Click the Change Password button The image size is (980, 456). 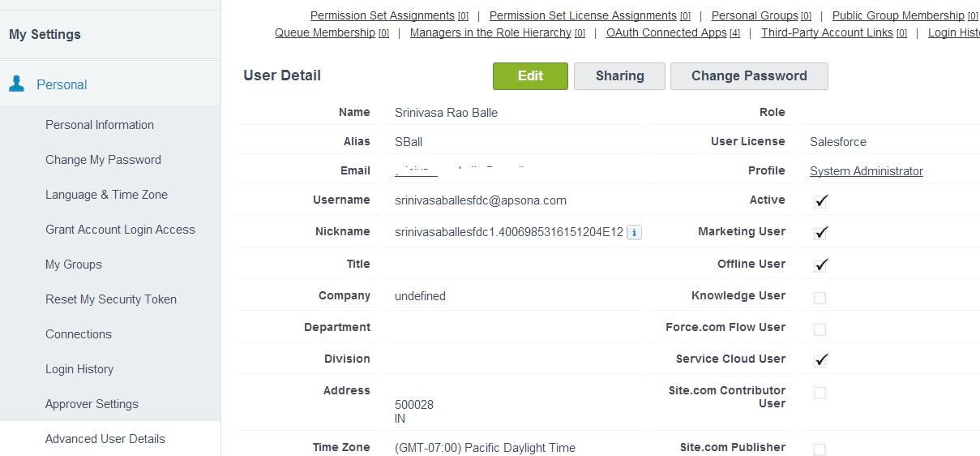[x=749, y=75]
